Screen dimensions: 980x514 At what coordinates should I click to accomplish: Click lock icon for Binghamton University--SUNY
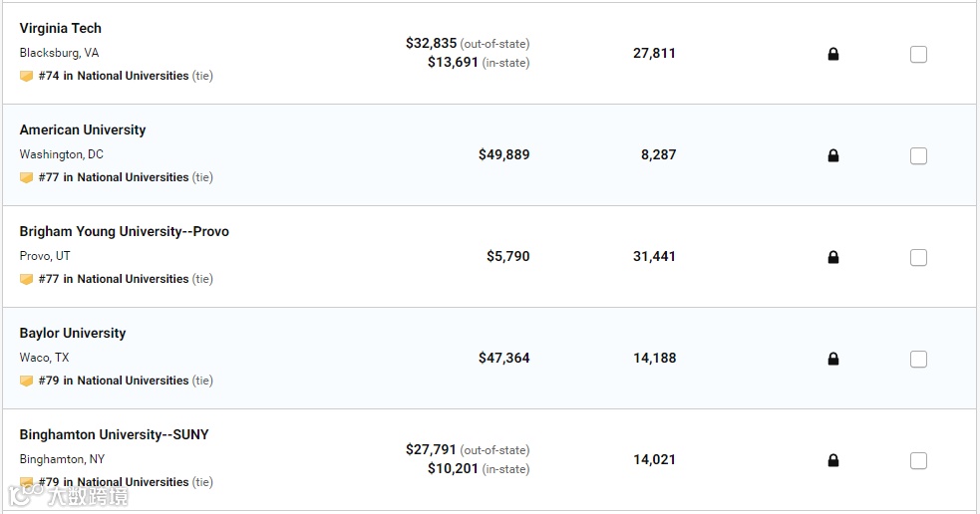833,460
